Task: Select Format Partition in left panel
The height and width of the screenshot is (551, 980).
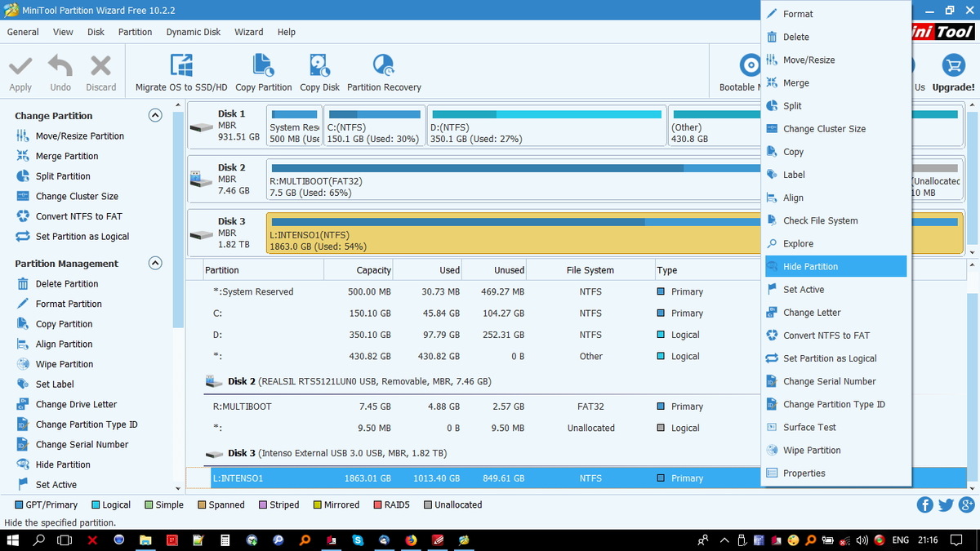Action: (69, 304)
